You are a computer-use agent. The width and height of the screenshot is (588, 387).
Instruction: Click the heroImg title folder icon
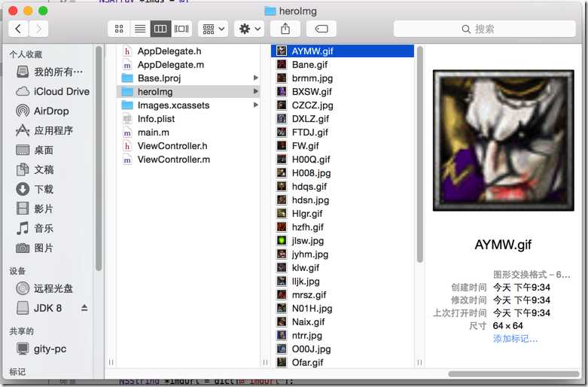(x=270, y=11)
